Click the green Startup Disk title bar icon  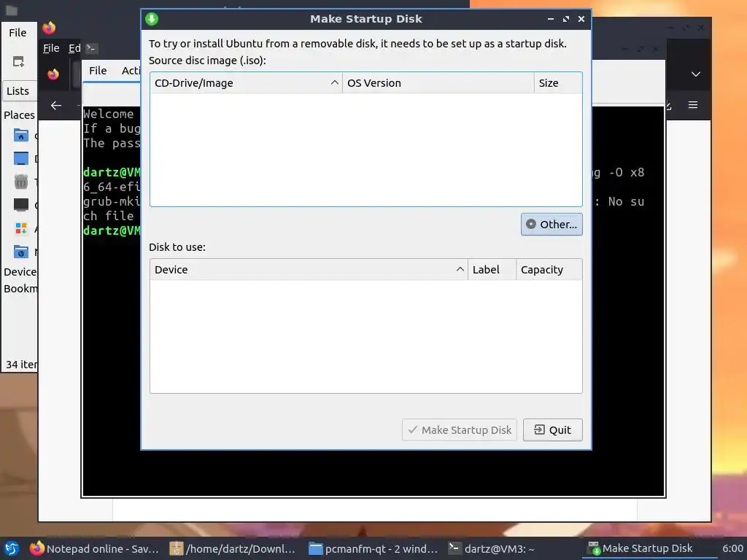click(152, 19)
